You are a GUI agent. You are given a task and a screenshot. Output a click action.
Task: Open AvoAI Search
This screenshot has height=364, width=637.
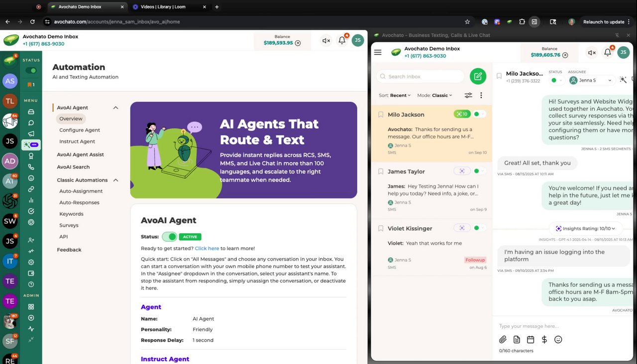click(x=73, y=167)
